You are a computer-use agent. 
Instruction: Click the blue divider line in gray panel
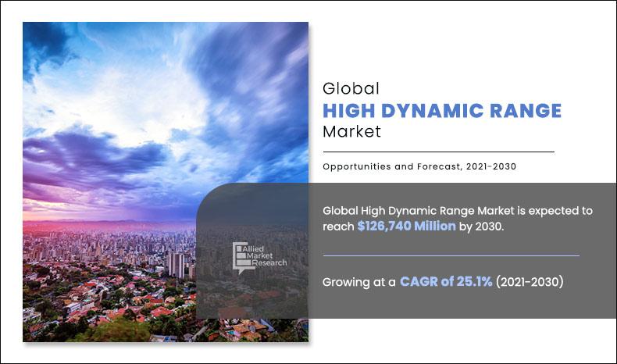451,255
